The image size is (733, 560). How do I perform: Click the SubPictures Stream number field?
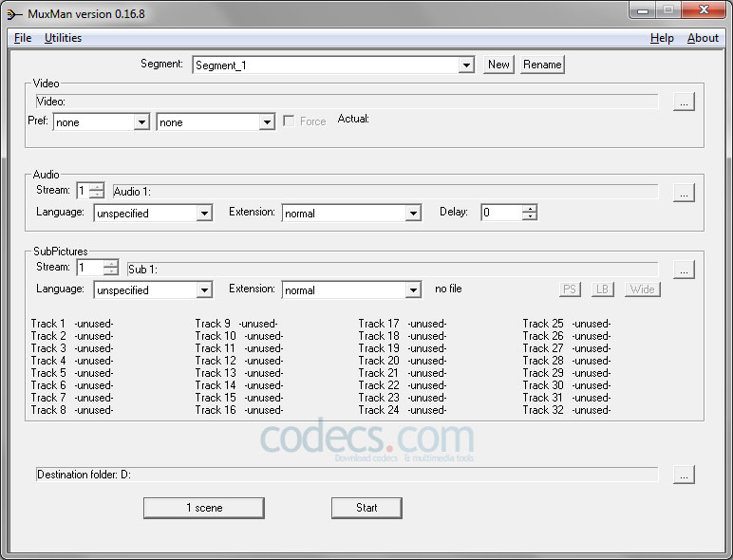point(90,268)
